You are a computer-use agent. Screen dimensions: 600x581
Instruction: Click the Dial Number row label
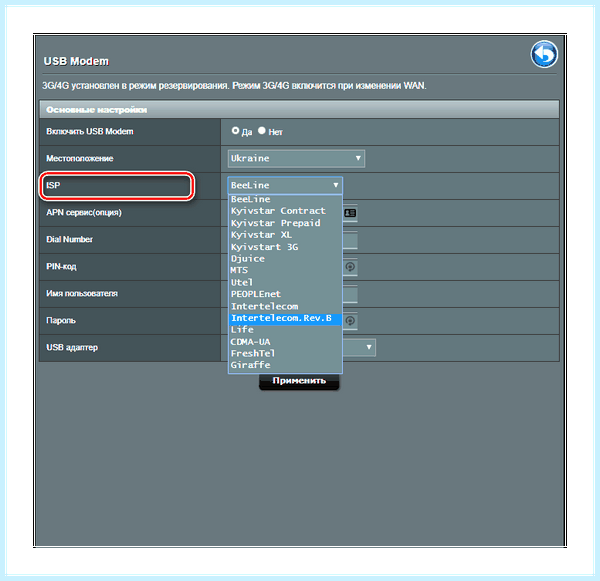point(69,239)
